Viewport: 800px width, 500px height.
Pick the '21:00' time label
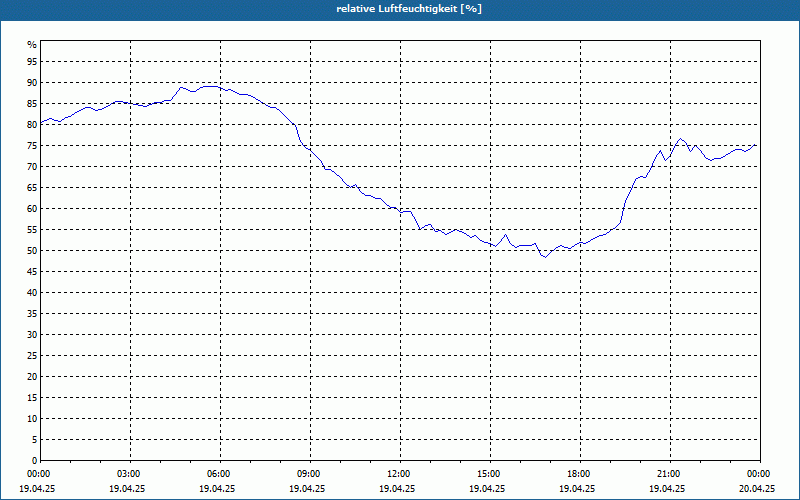[670, 474]
